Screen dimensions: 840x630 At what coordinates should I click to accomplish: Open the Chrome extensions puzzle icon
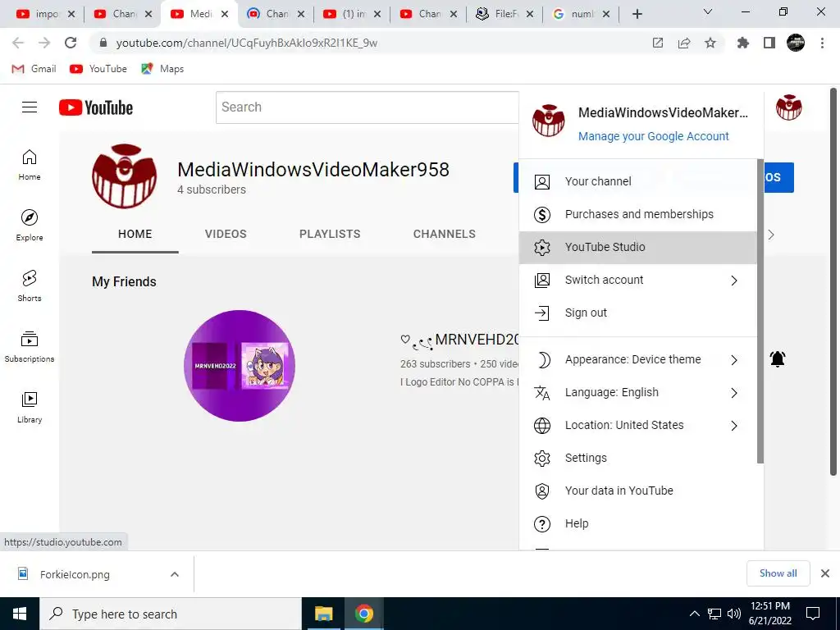pos(742,43)
